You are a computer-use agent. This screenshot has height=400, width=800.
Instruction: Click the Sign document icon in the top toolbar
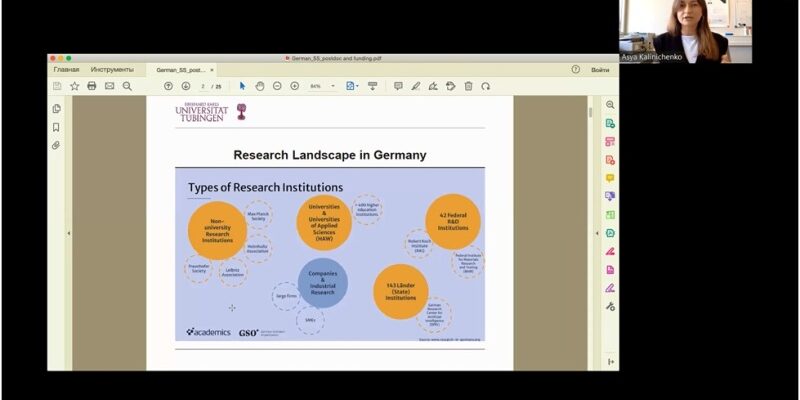coord(433,86)
